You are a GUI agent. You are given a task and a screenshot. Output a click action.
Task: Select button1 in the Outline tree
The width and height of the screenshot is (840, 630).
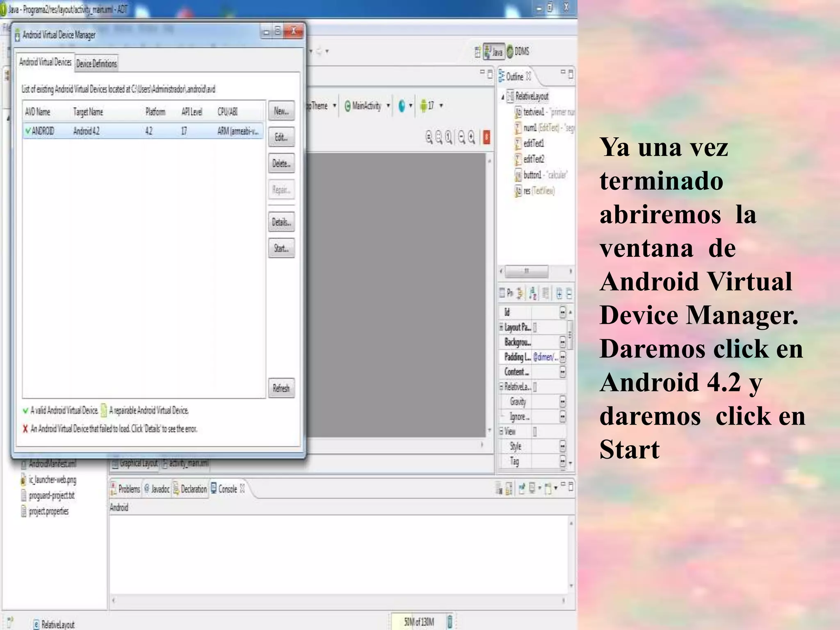[541, 175]
